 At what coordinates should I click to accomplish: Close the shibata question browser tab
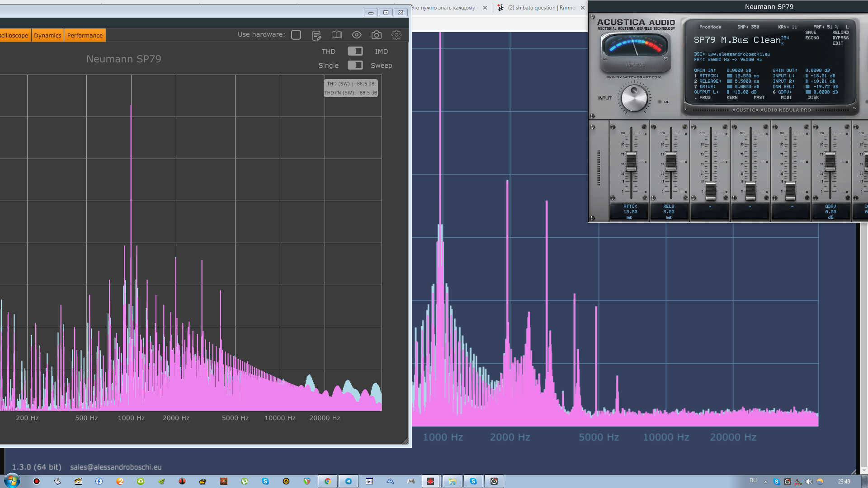point(583,8)
